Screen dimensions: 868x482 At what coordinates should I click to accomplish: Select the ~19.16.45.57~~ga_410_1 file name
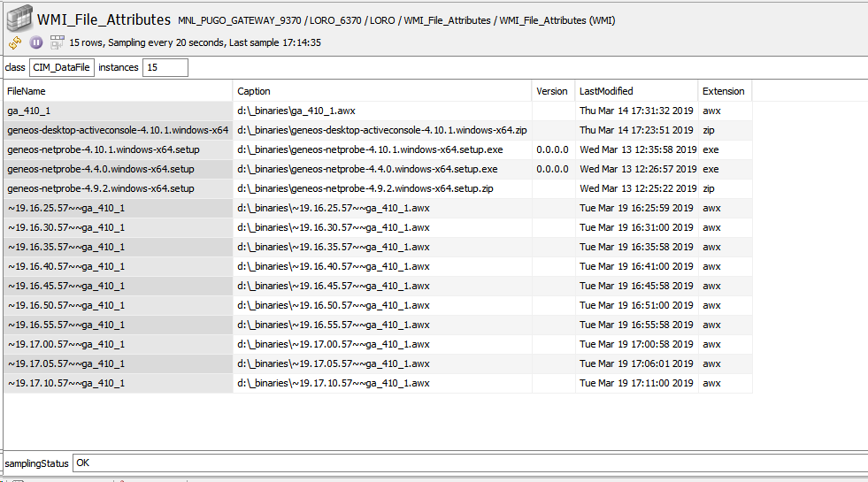[118, 286]
